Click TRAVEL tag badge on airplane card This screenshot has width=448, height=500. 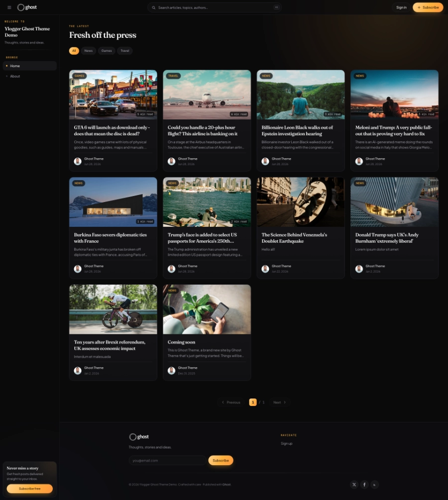pos(173,76)
